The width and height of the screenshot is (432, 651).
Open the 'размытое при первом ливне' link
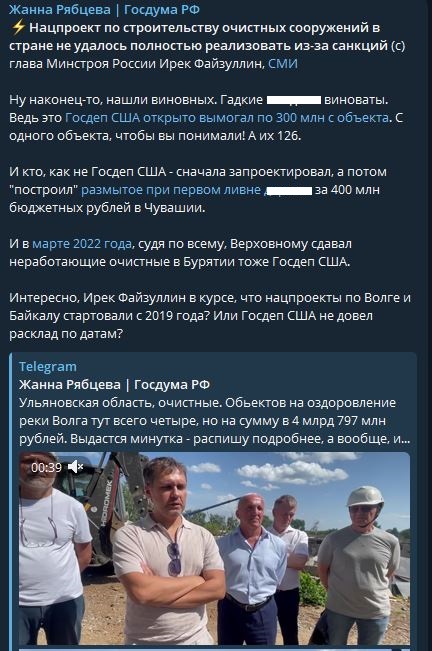[x=171, y=190]
